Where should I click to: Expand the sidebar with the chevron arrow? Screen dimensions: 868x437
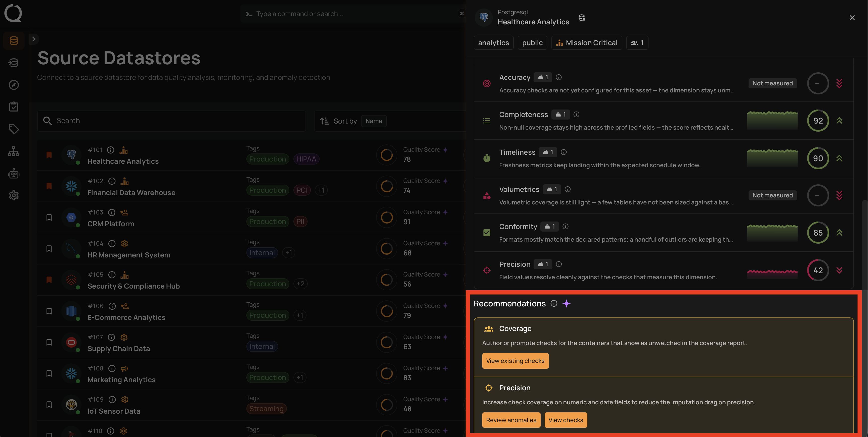click(34, 39)
